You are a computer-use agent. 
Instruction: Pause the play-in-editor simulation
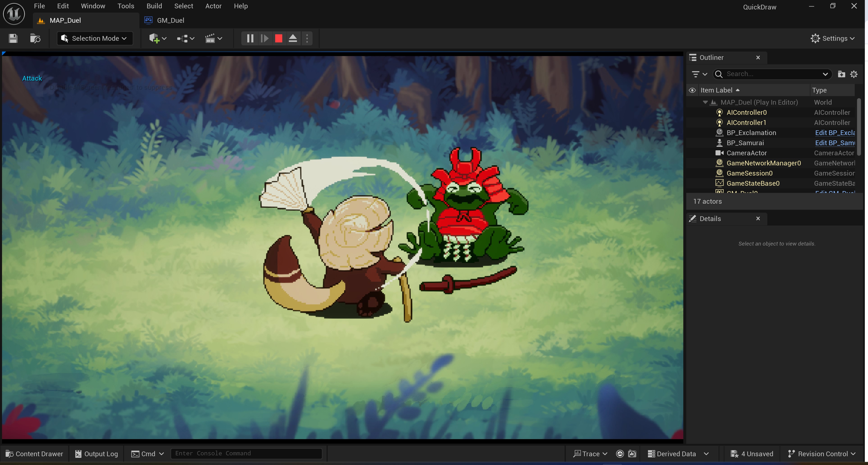click(x=250, y=38)
